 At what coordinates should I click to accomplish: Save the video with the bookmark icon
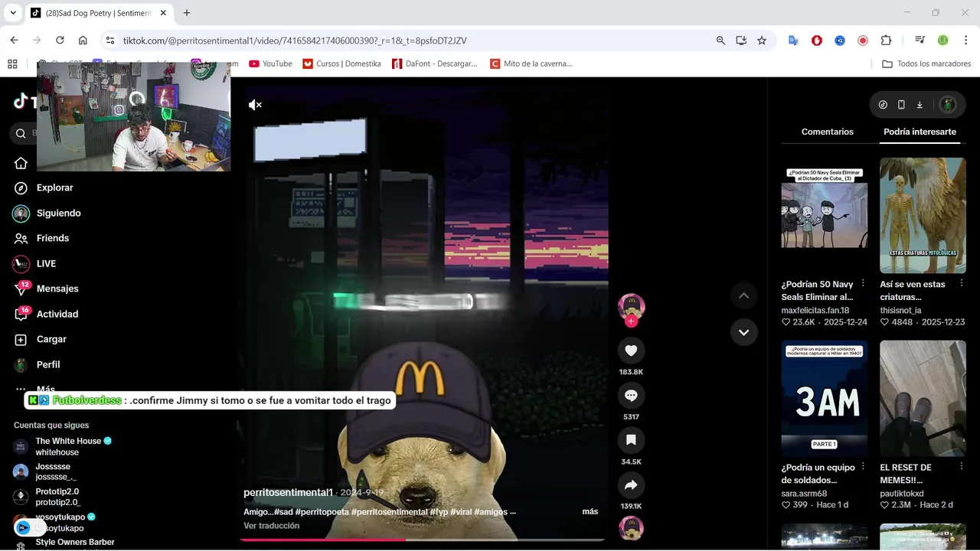pyautogui.click(x=631, y=440)
